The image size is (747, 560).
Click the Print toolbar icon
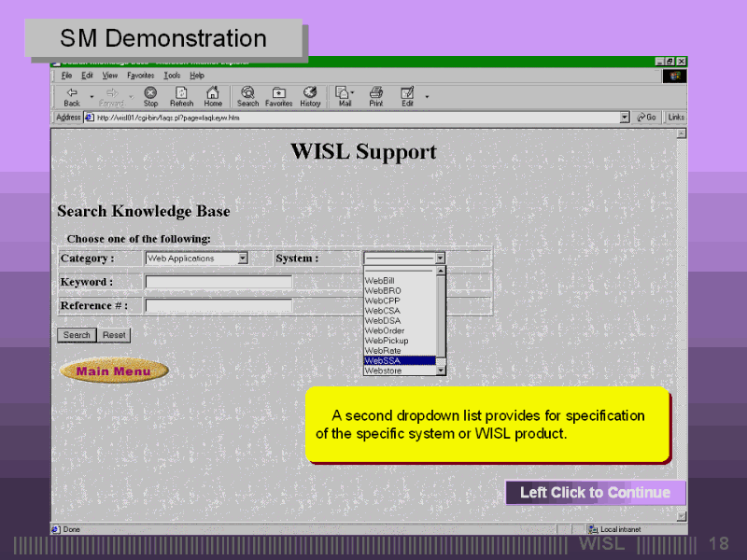(375, 94)
